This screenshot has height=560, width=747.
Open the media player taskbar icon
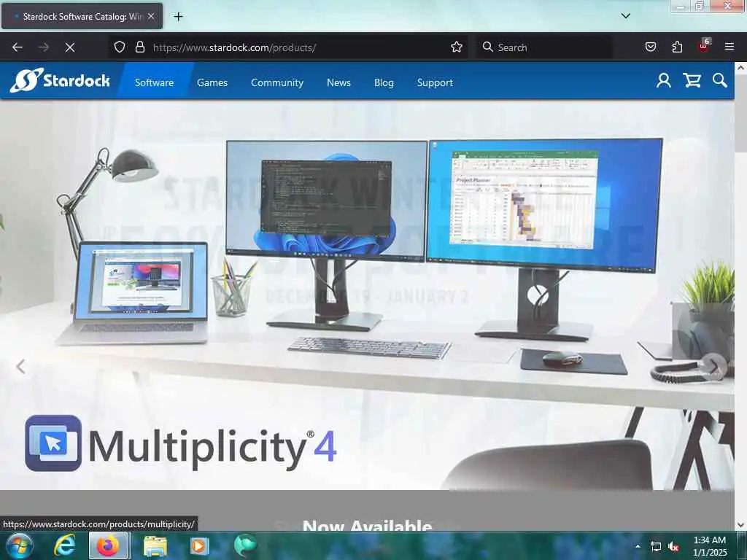(x=199, y=545)
